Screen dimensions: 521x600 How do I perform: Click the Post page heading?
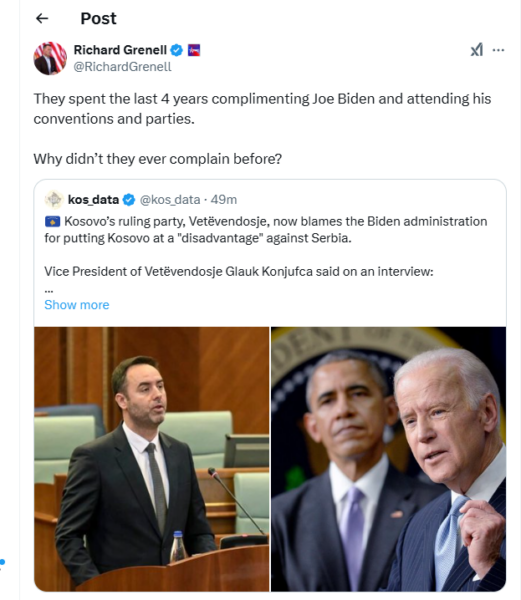98,18
